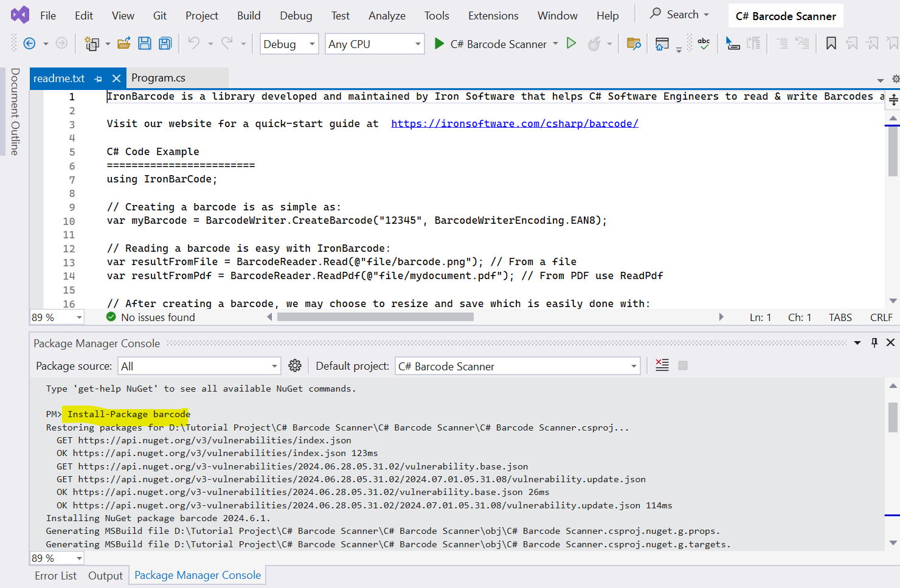The width and height of the screenshot is (900, 588).
Task: Open the Document Outline side panel
Action: point(15,112)
